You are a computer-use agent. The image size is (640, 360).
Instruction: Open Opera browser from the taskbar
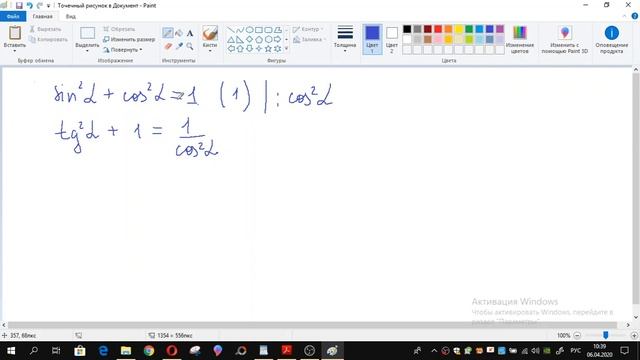pos(172,351)
